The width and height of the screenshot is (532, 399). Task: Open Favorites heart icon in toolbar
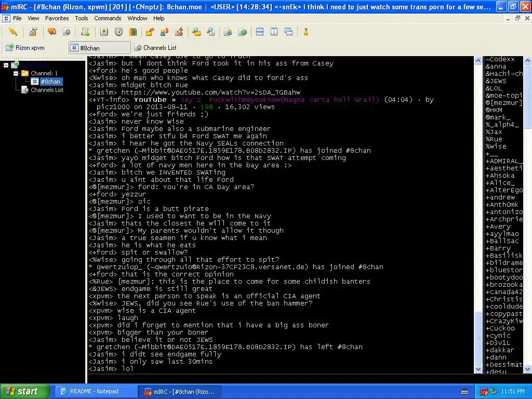coord(52,32)
